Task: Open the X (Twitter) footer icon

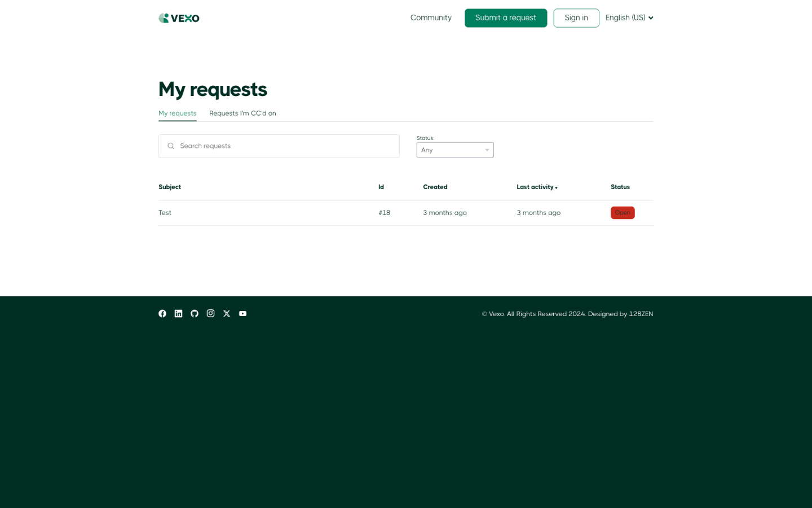Action: coord(227,314)
